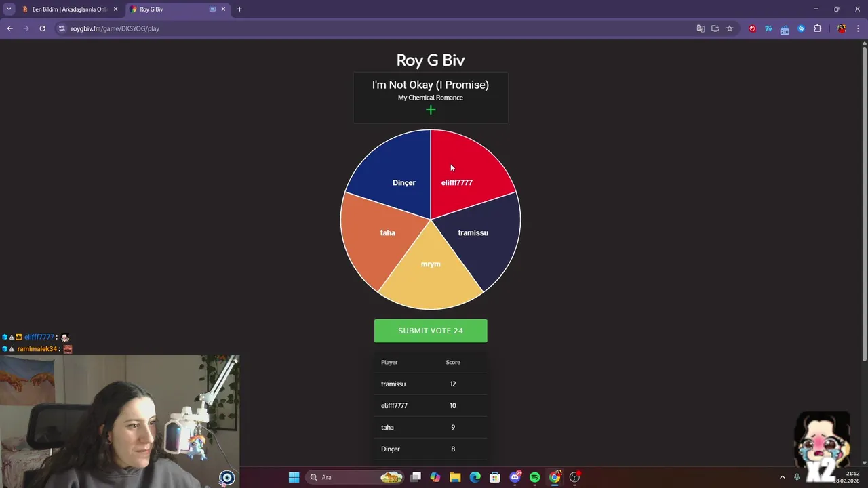The height and width of the screenshot is (488, 868).
Task: Click the Player column header
Action: (389, 362)
